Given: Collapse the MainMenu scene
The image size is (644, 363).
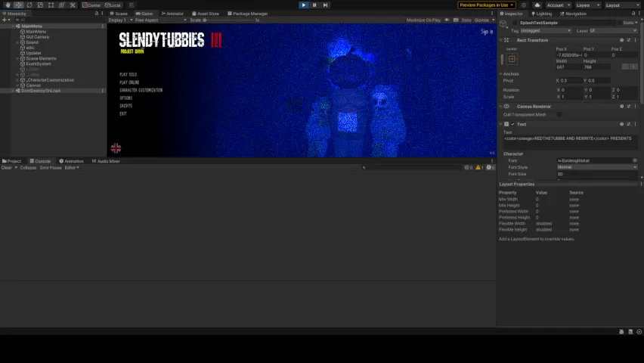Looking at the screenshot, I should [13, 26].
